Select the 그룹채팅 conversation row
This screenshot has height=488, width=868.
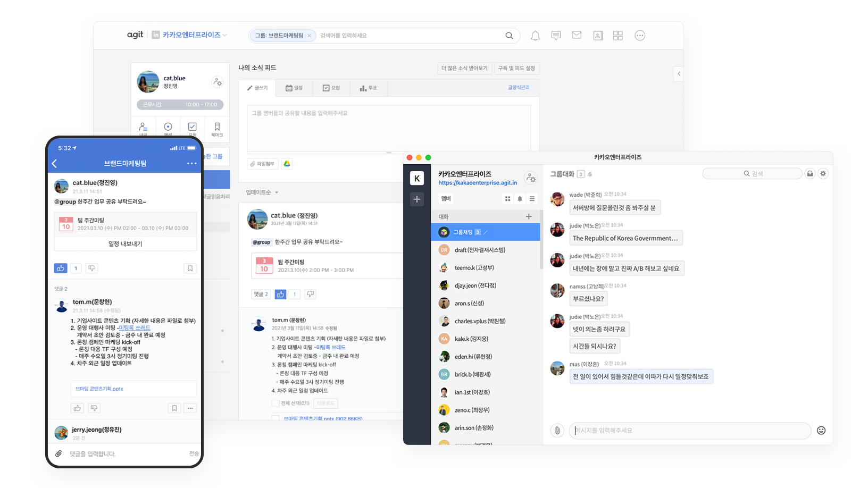coord(486,232)
